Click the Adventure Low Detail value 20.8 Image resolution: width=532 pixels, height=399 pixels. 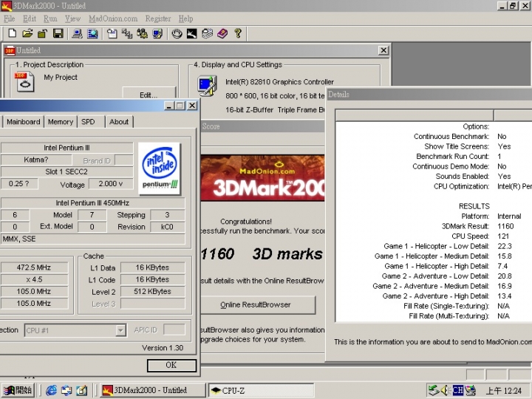(x=505, y=276)
